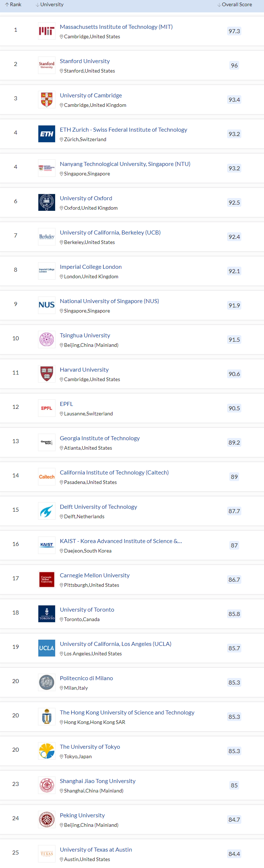Click University of Oxford's 92.5 score
The image size is (264, 868).
click(x=234, y=203)
